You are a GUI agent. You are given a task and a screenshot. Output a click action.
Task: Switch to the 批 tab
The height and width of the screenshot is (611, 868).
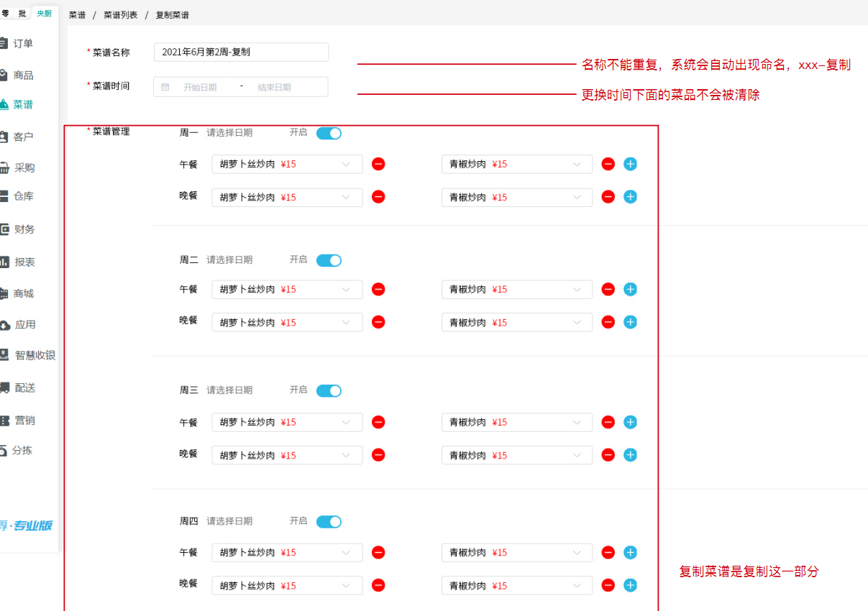pyautogui.click(x=22, y=14)
